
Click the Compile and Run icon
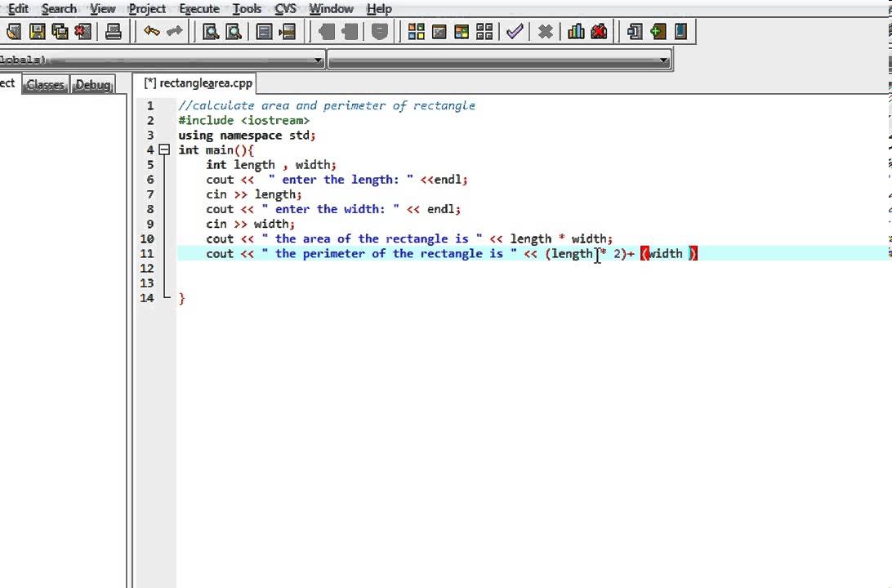pyautogui.click(x=462, y=31)
